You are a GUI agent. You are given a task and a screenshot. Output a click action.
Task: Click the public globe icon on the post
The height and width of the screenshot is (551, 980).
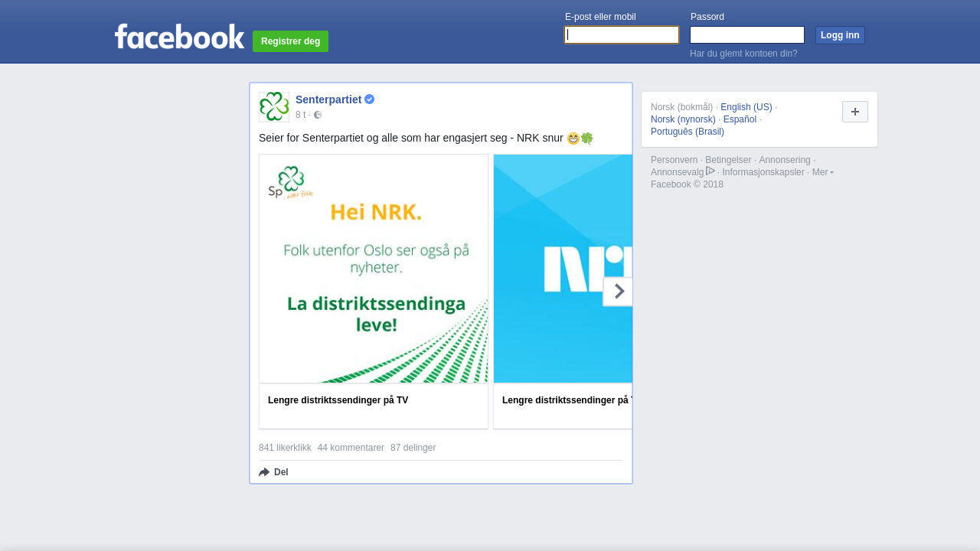[318, 115]
